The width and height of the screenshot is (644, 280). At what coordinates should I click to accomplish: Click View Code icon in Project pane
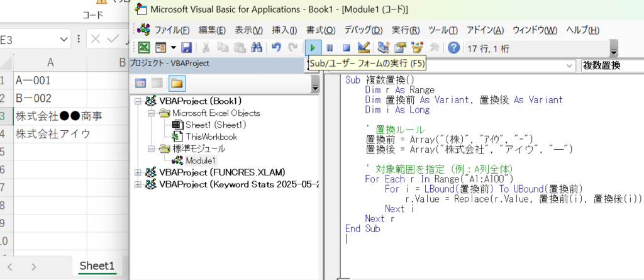point(141,84)
